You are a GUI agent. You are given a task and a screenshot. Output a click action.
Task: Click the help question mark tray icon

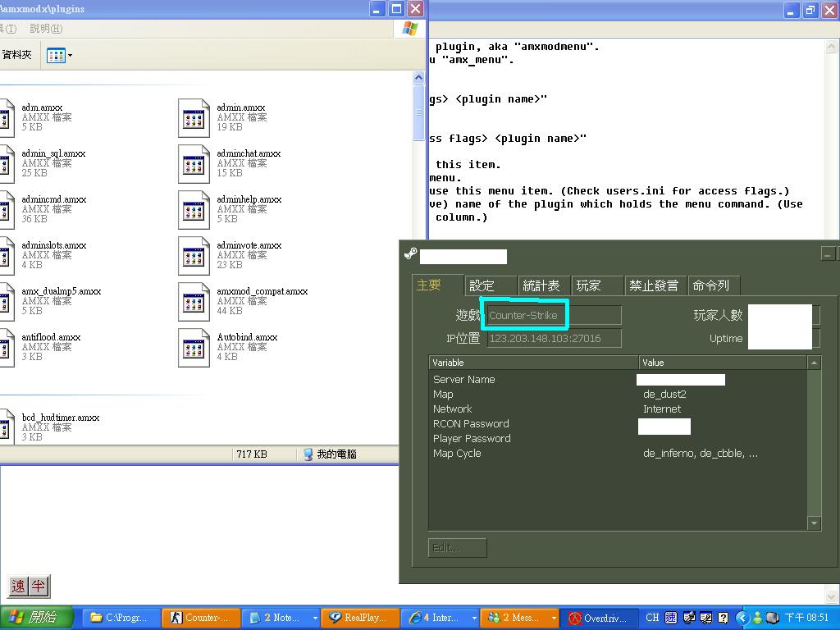click(x=723, y=618)
